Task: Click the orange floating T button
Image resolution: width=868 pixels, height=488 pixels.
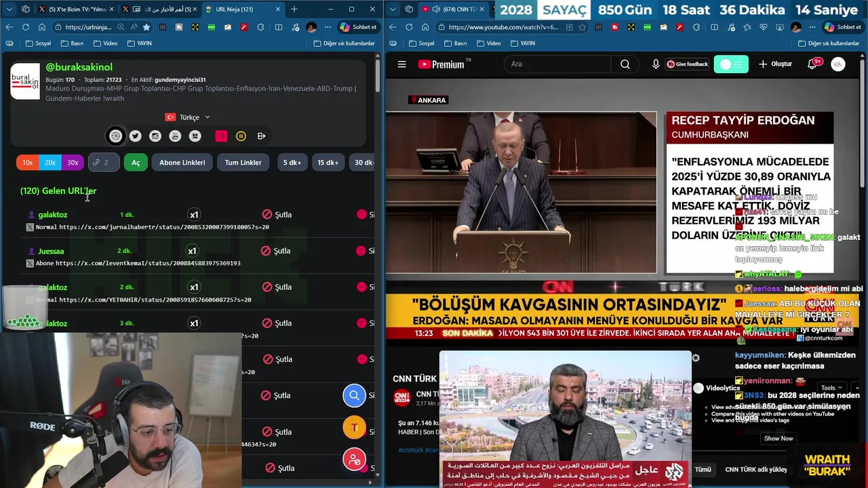Action: click(x=354, y=428)
